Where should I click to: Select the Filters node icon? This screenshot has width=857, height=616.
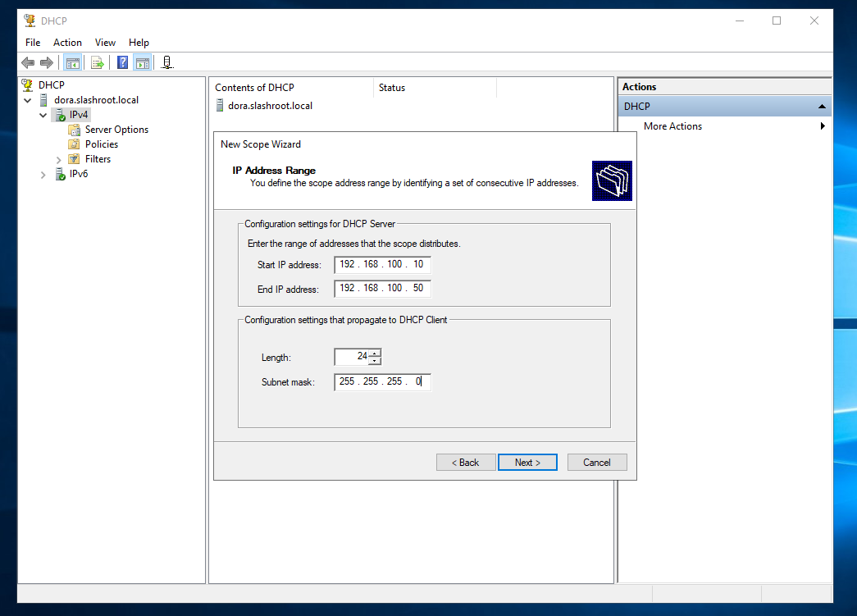tap(75, 159)
